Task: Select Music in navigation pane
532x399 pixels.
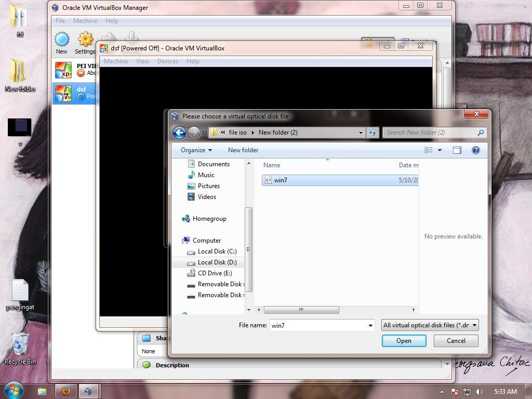Action: point(201,175)
